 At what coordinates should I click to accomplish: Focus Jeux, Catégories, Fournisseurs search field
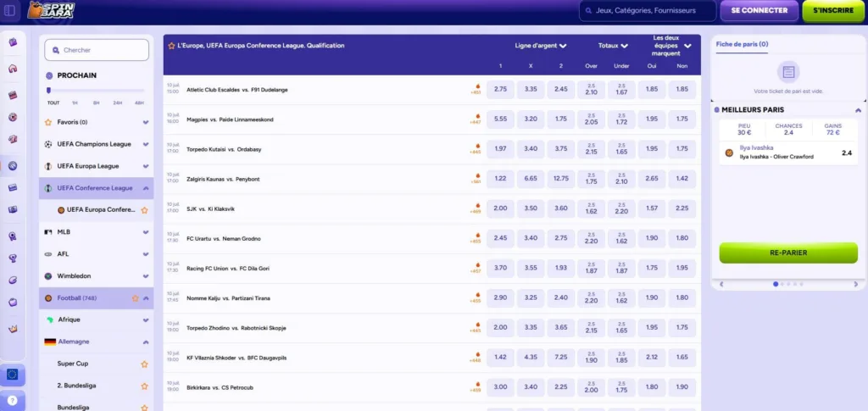(647, 10)
